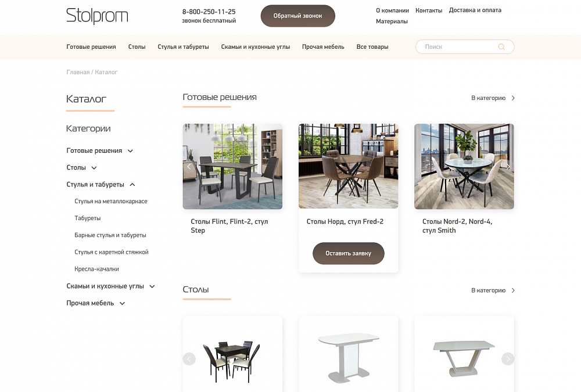Viewport: 581px width, 392px height.
Task: Focus the Поиск search field
Action: click(x=465, y=46)
